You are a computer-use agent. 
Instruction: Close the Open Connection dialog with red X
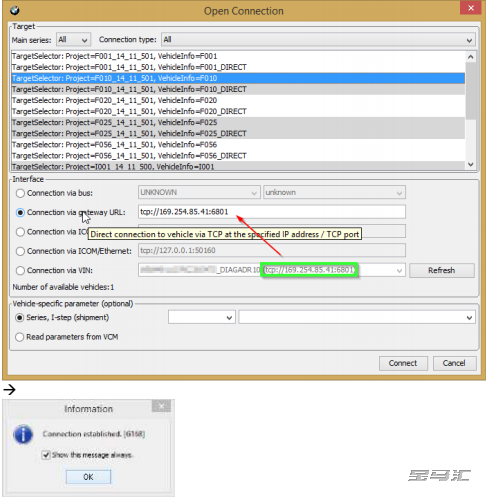coord(471,8)
